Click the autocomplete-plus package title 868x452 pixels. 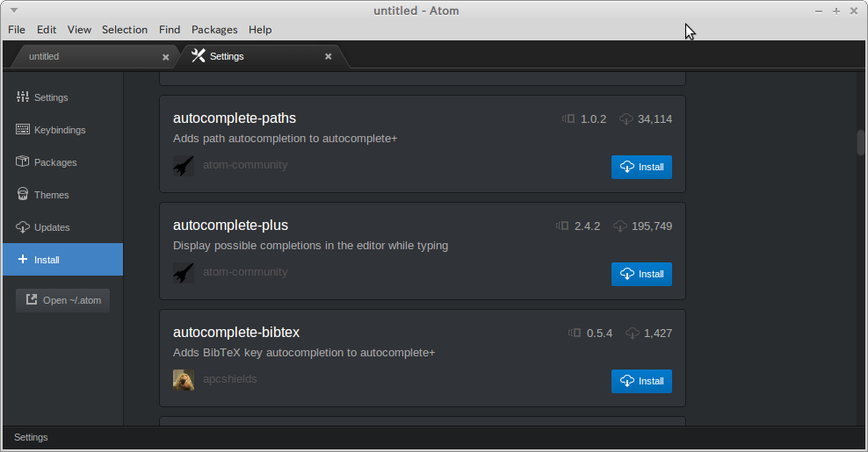tap(230, 226)
